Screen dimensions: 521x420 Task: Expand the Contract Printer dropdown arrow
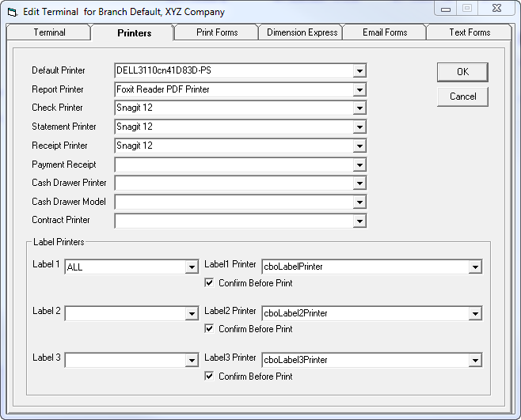click(x=359, y=221)
